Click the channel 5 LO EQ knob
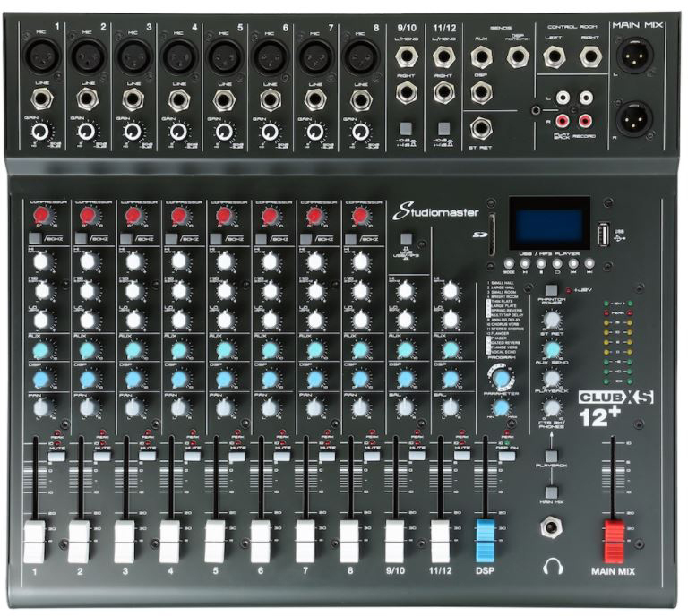The image size is (688, 616). (x=225, y=321)
